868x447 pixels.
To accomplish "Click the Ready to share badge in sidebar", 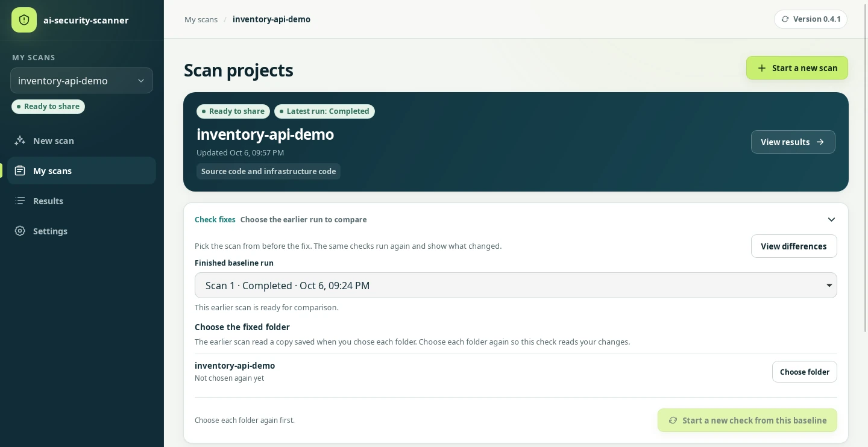I will pos(48,106).
